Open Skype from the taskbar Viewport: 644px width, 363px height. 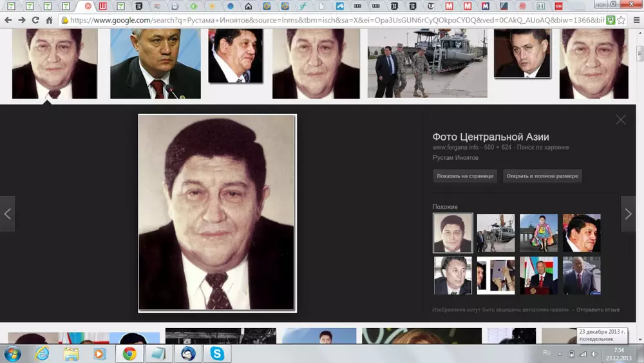coord(217,353)
